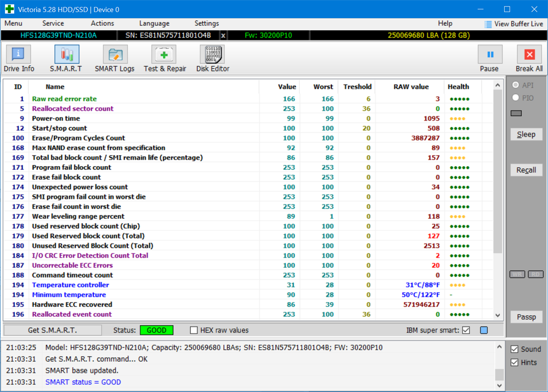Open the Language menu
Image resolution: width=548 pixels, height=392 pixels.
(154, 24)
